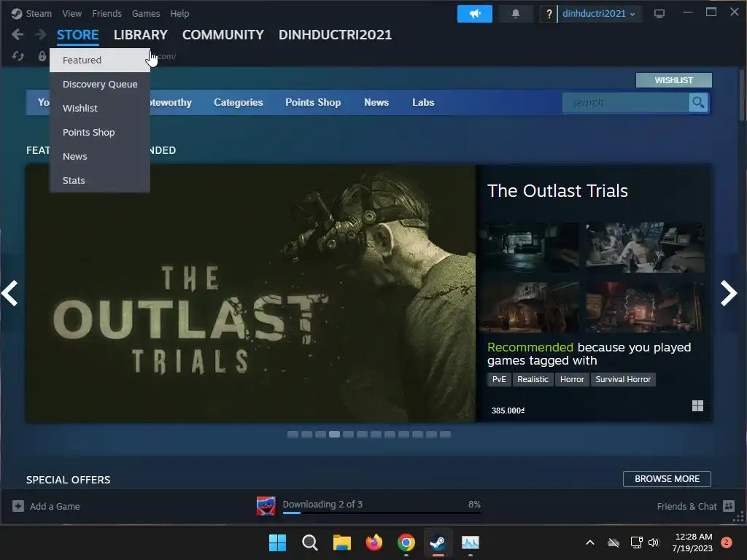Click the top-left Outlast Trials screenshot thumbnail
Screen dimensions: 747x560
pyautogui.click(x=529, y=247)
